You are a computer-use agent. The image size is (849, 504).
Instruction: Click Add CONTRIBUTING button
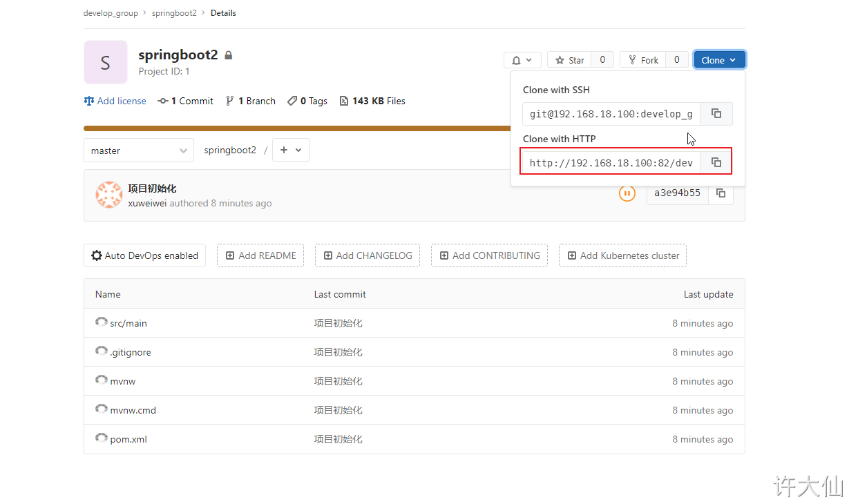point(490,255)
